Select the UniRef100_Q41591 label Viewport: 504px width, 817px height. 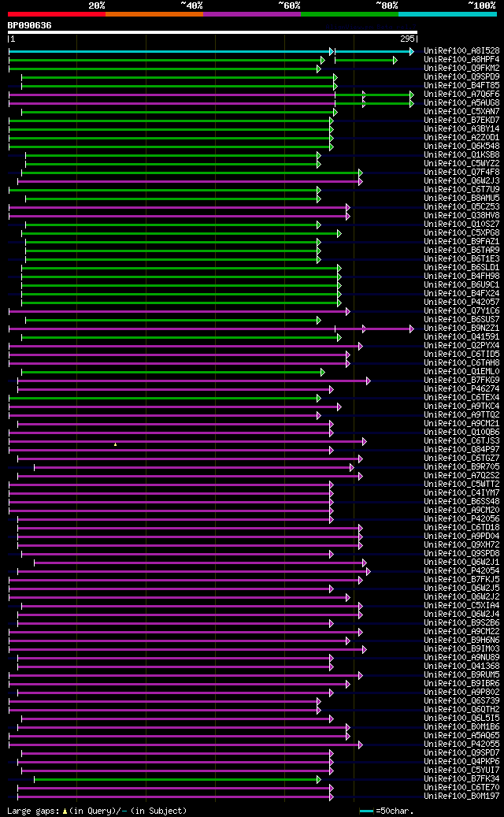coord(461,336)
